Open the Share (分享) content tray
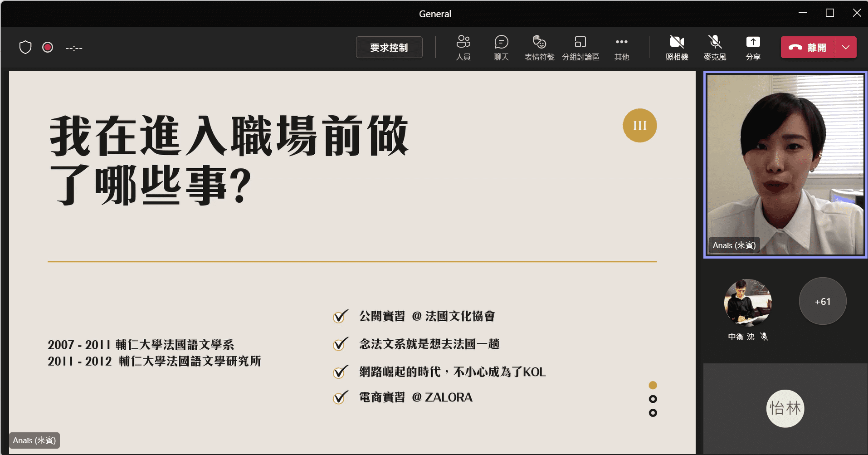The width and height of the screenshot is (868, 455). 753,48
